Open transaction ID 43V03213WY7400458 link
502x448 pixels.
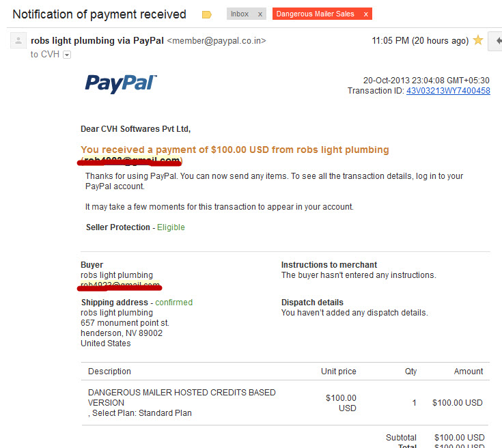pyautogui.click(x=448, y=91)
